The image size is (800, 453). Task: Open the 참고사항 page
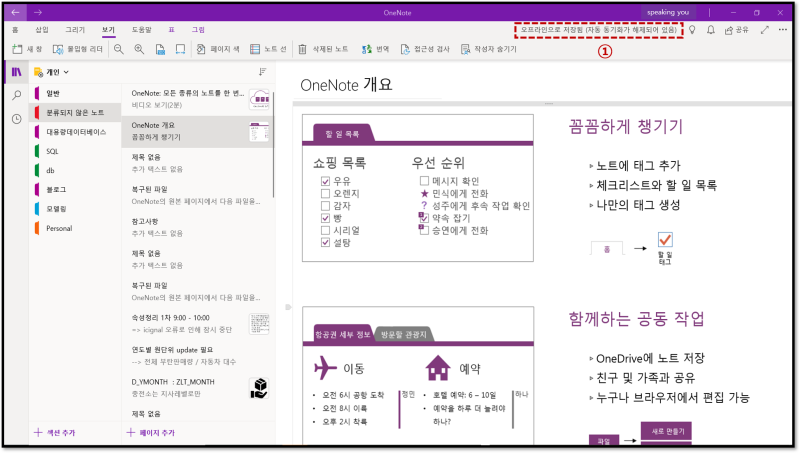coord(197,228)
